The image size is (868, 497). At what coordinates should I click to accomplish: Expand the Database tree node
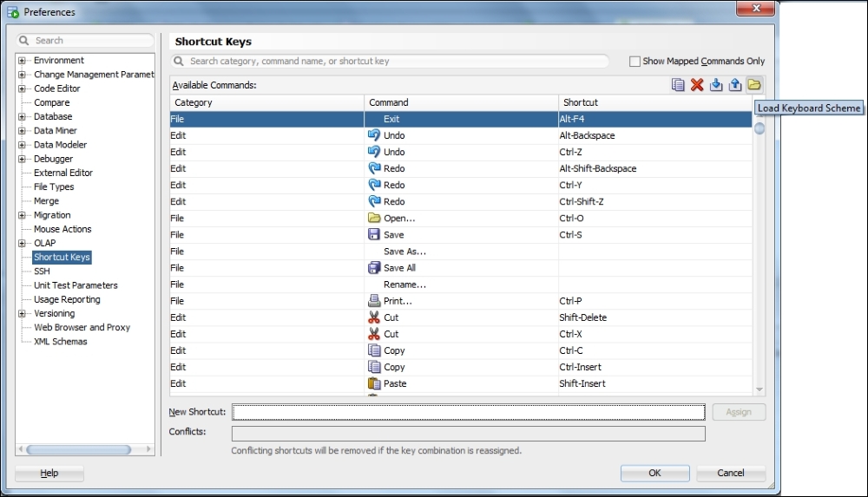pyautogui.click(x=22, y=116)
